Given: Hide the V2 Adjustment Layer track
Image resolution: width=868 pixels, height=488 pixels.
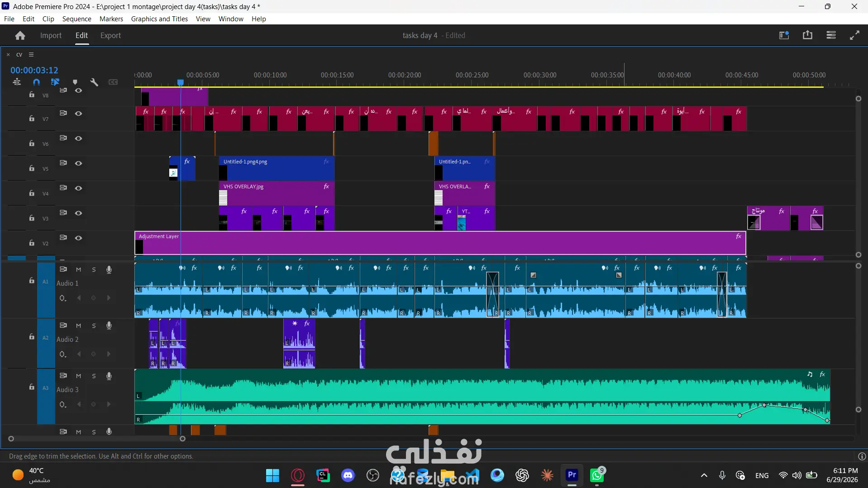Looking at the screenshot, I should tap(78, 238).
